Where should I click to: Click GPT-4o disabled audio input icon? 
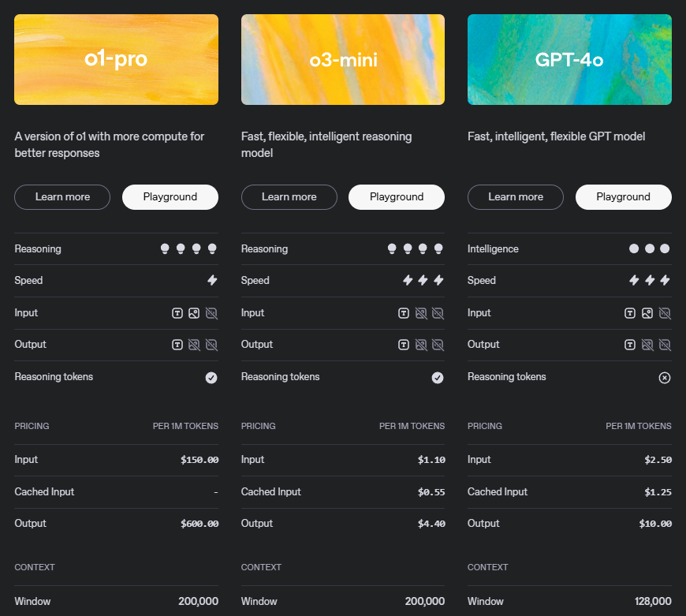click(665, 313)
